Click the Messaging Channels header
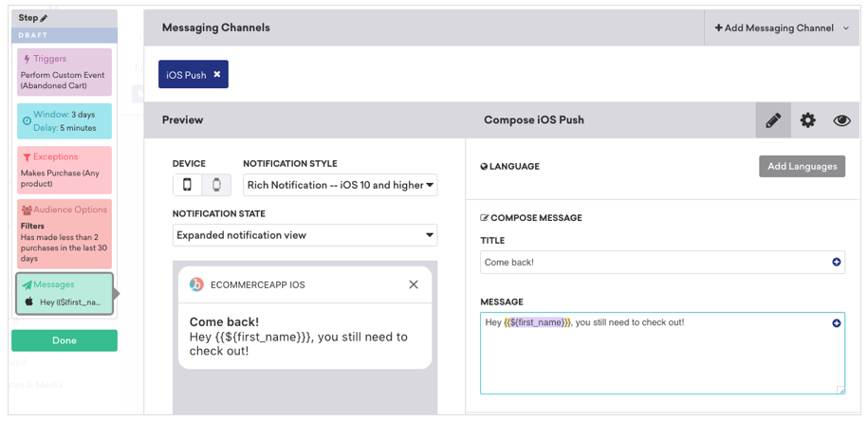Viewport: 868px width, 421px height. tap(216, 27)
